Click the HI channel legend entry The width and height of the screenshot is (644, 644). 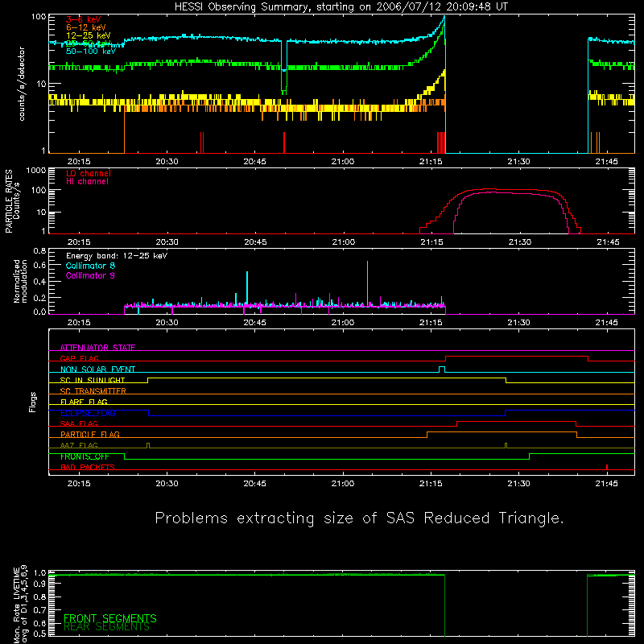click(x=87, y=182)
